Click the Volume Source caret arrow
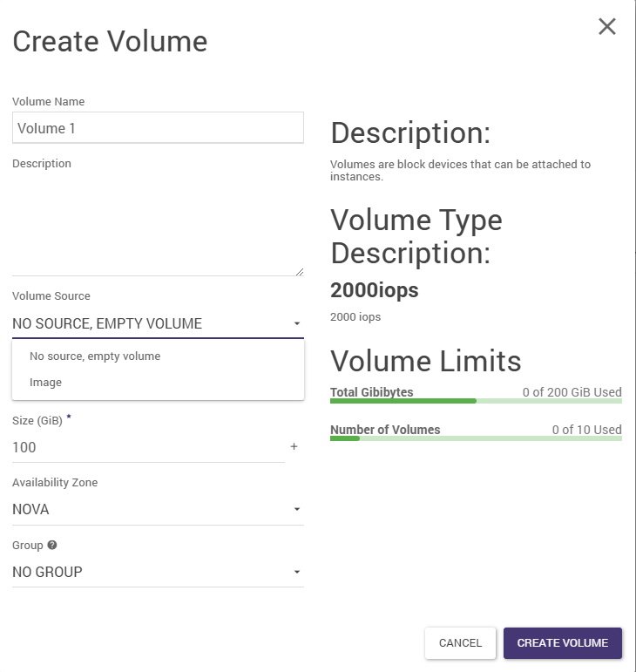 click(296, 324)
